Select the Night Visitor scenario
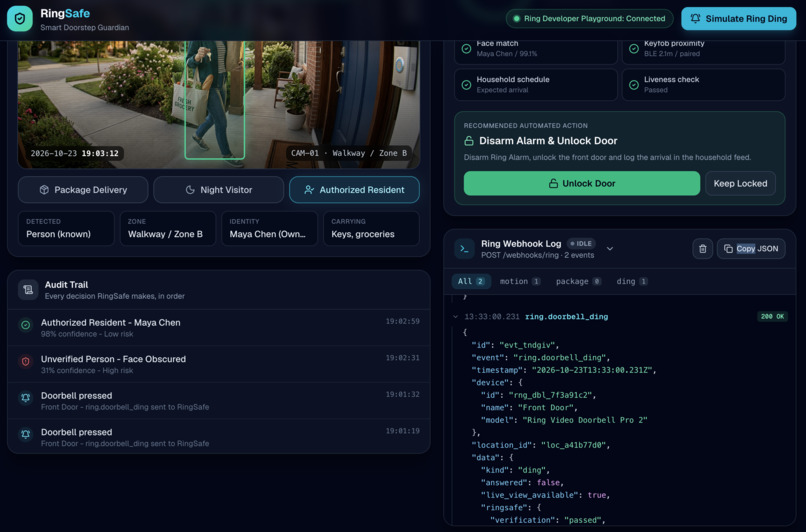This screenshot has width=806, height=532. point(218,190)
